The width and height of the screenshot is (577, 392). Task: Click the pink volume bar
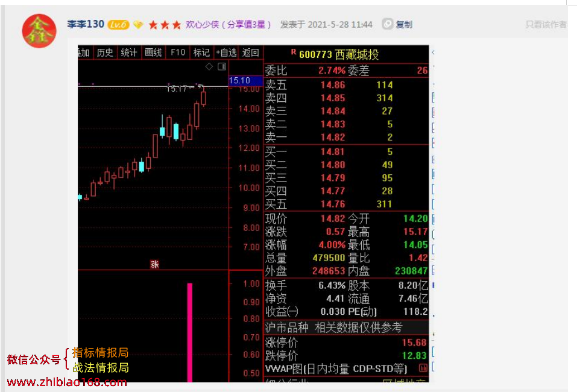pyautogui.click(x=190, y=332)
